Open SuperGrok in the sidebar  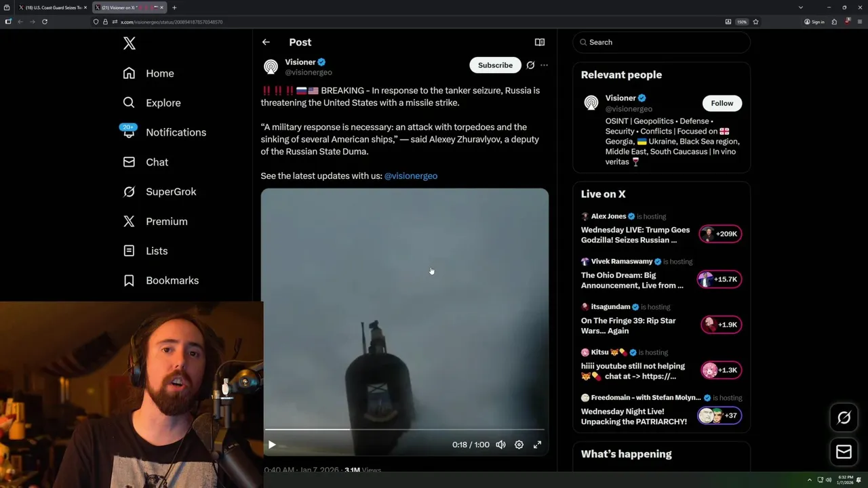[x=159, y=192]
